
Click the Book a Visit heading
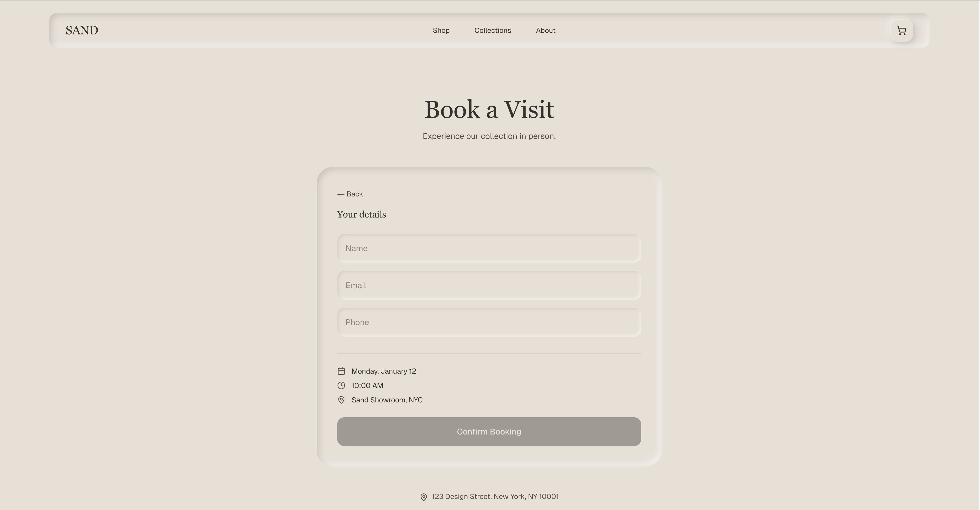pos(489,110)
